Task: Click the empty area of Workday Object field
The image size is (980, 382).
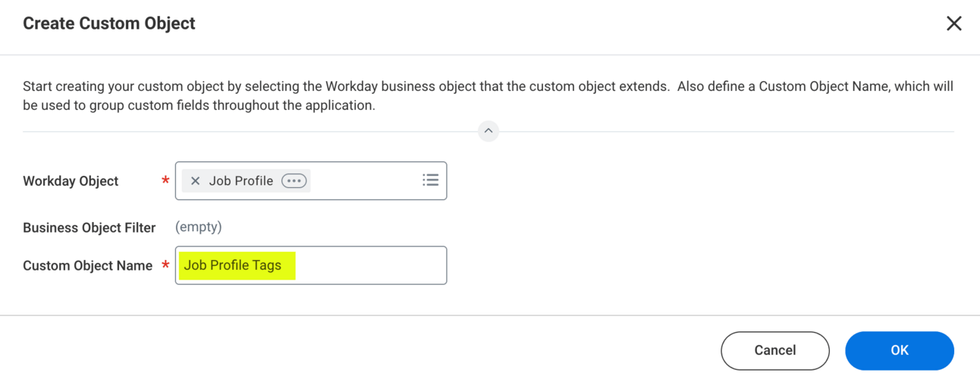Action: point(364,181)
